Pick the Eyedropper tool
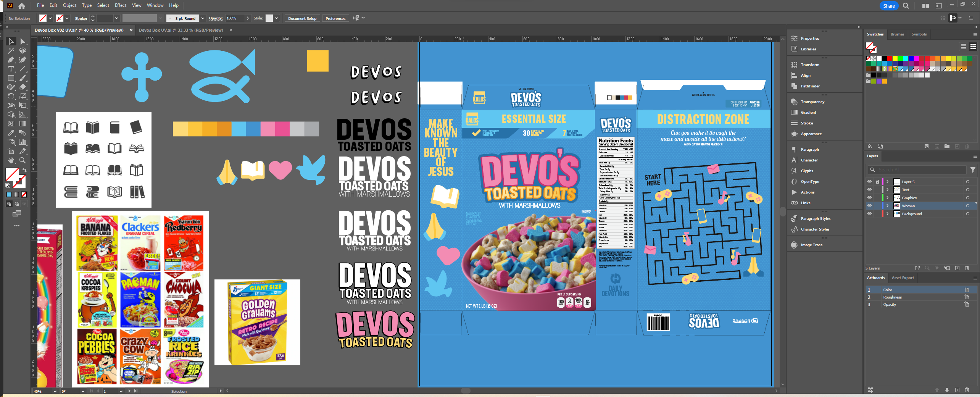 (x=11, y=133)
